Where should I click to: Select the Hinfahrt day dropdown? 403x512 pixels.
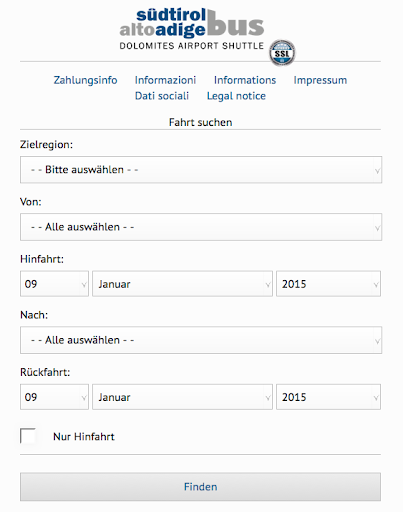tap(54, 284)
